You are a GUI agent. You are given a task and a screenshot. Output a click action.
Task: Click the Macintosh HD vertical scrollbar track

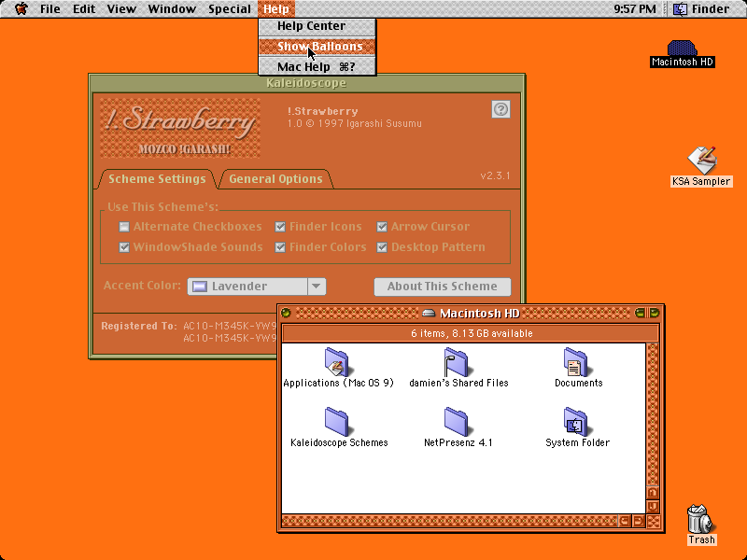[653, 413]
